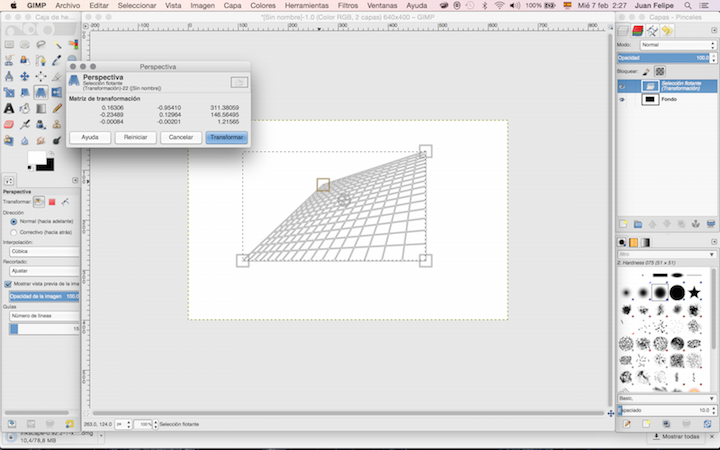Screen dimensions: 720x450
Task: Select Correctivo (hacia atrás) direction
Action: [14, 231]
